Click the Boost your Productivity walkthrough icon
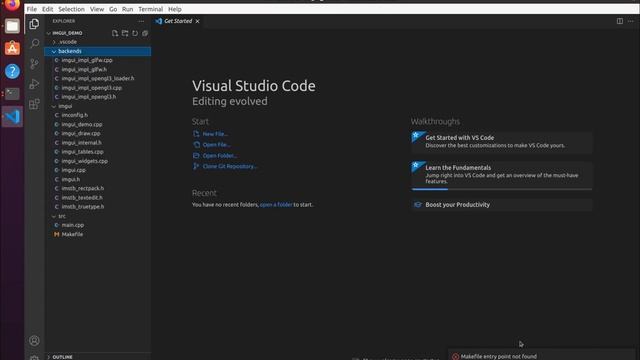The width and height of the screenshot is (640, 360). (x=418, y=205)
